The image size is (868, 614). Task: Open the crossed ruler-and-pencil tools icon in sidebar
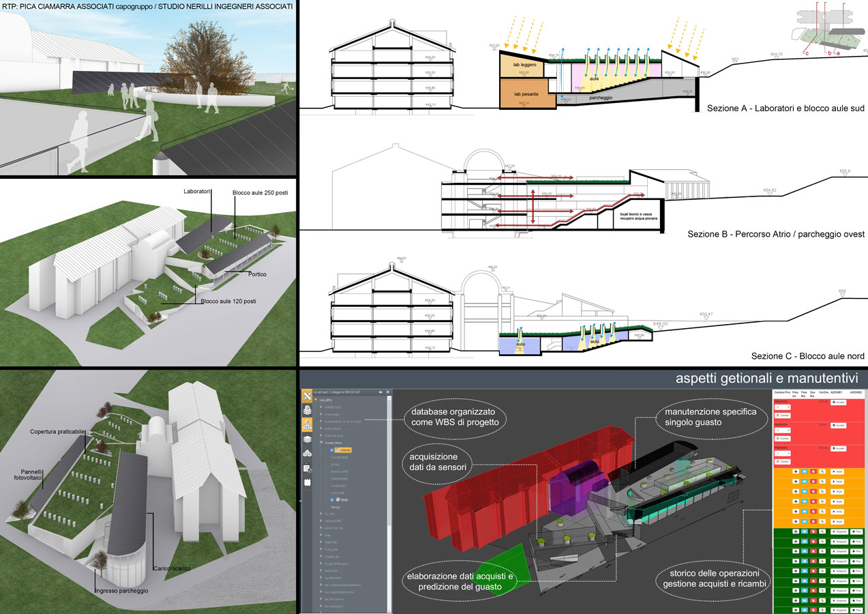click(307, 396)
